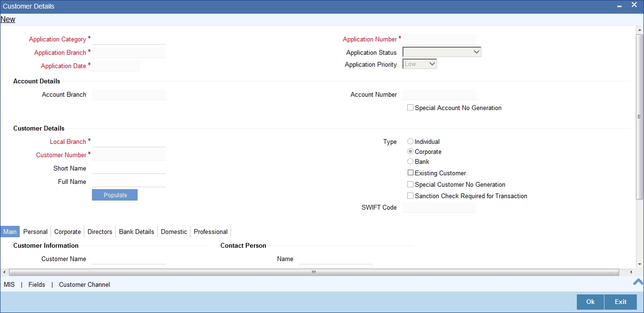Tick the Existing Customer checkbox

410,173
